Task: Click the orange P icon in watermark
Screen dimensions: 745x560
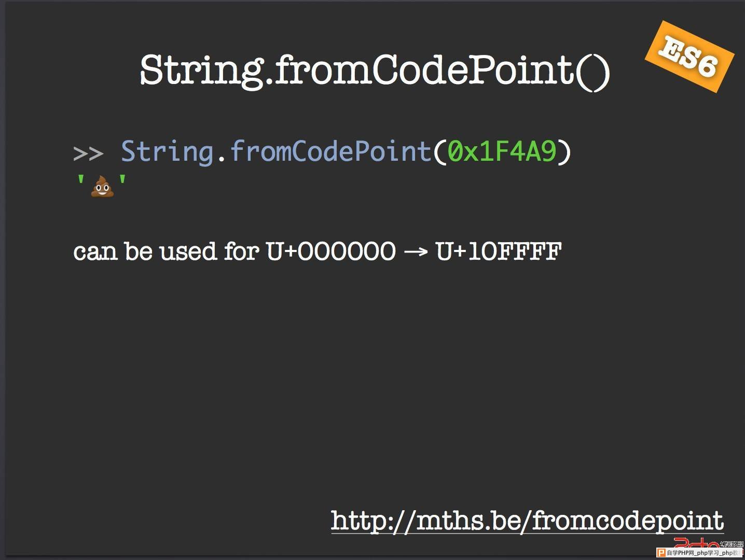Action: click(x=661, y=553)
